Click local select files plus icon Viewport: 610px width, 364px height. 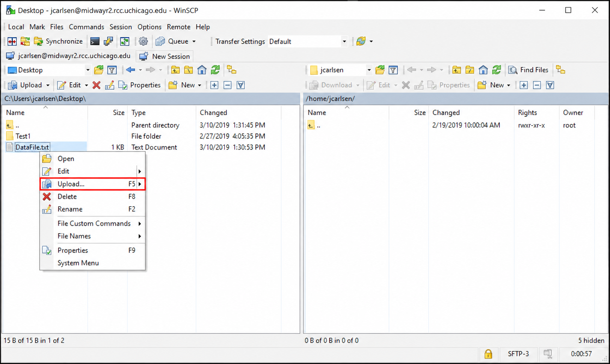(214, 85)
